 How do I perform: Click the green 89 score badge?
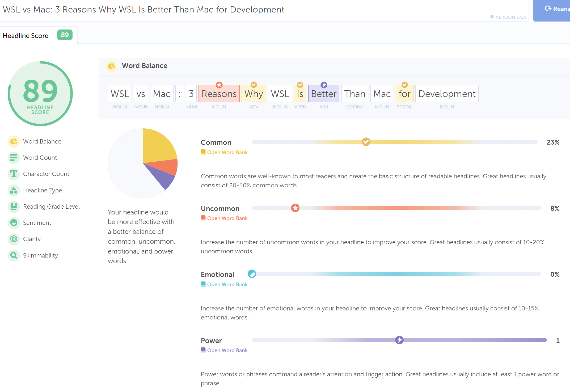tap(65, 35)
